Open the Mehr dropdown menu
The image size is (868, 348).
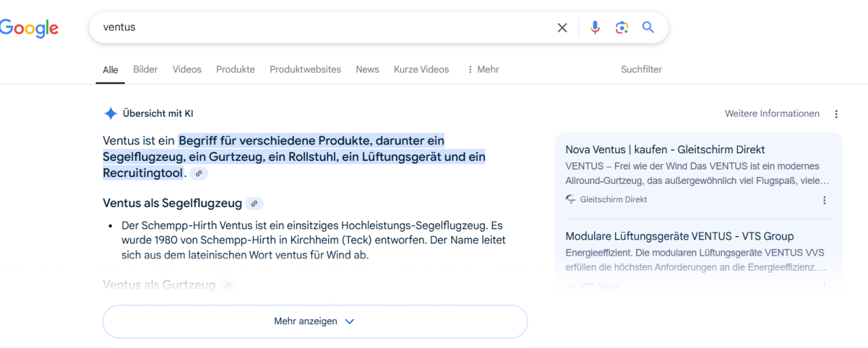[x=483, y=69]
